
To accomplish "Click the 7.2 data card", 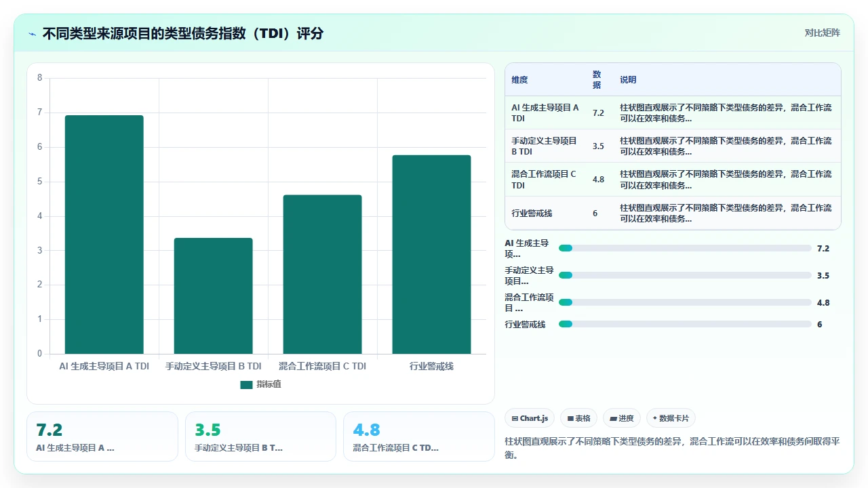I will [x=102, y=436].
